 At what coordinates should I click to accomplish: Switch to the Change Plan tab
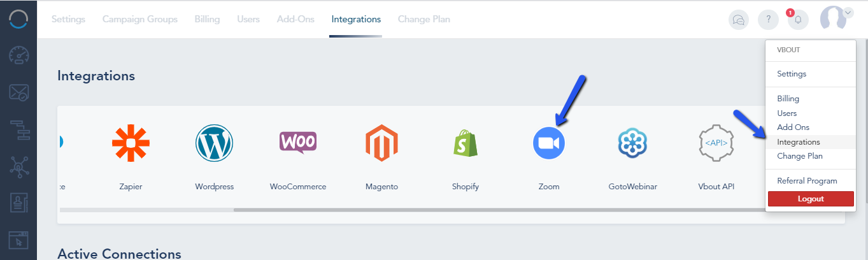click(x=424, y=19)
